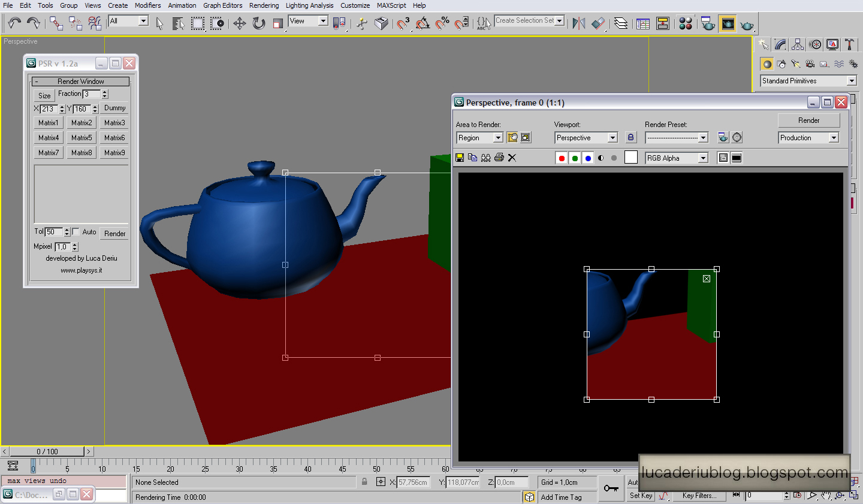Click the Set Key button
Screen dimensions: 863x504
click(641, 496)
